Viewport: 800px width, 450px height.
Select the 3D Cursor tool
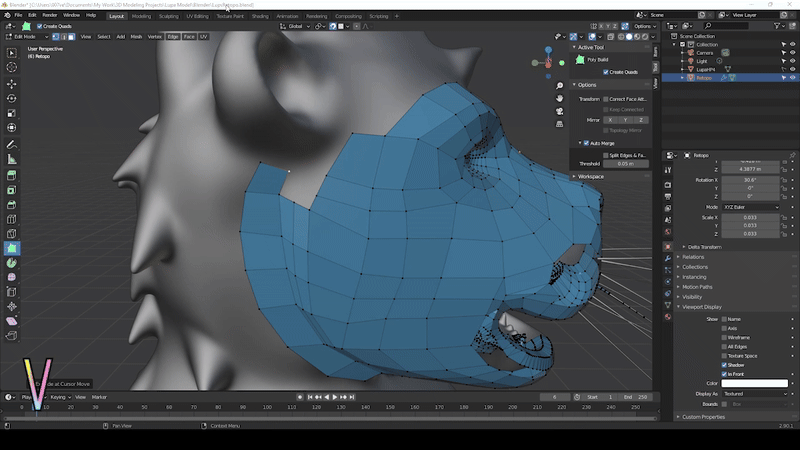click(x=12, y=67)
